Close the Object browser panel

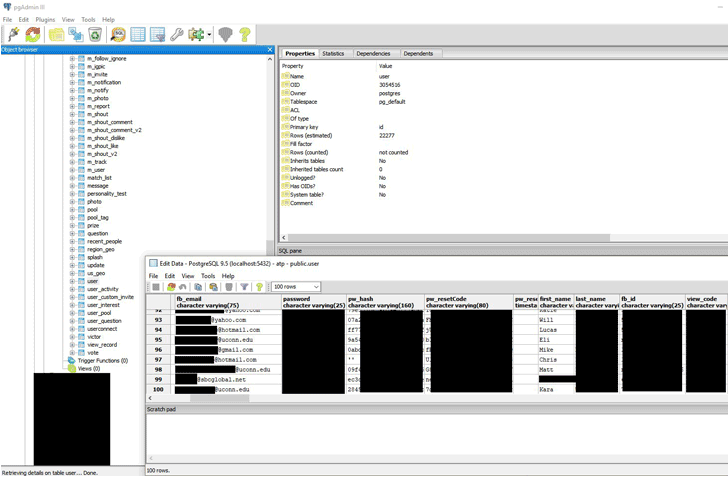270,50
